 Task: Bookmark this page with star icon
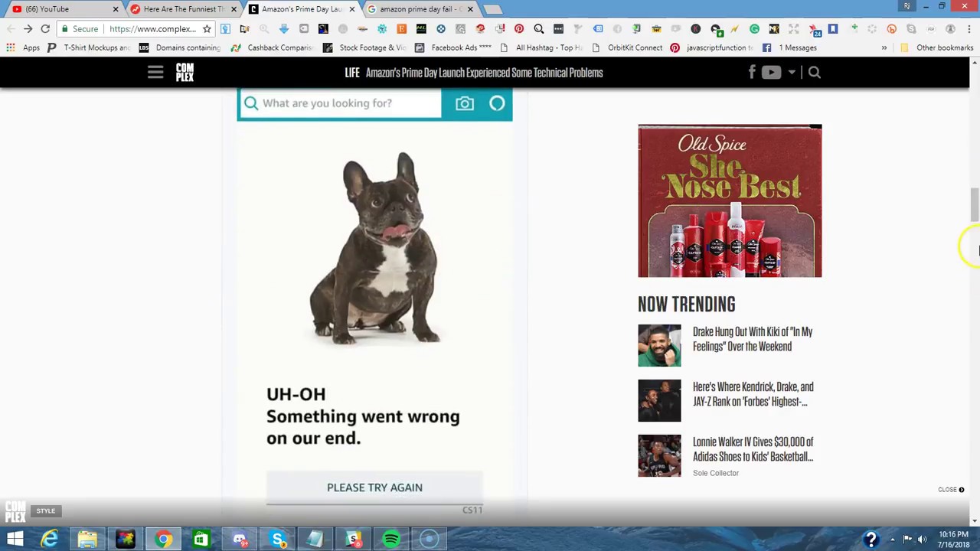(207, 29)
